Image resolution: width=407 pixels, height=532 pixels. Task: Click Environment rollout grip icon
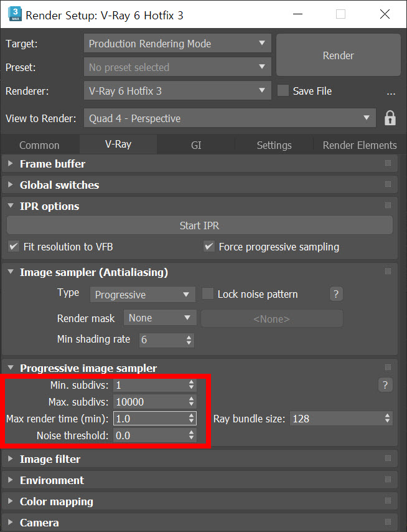click(x=388, y=480)
